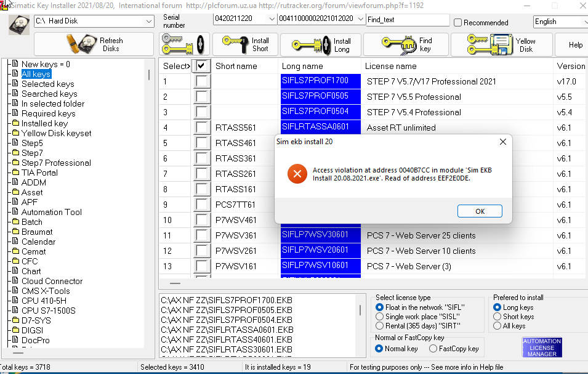The height and width of the screenshot is (374, 588).
Task: Check the box for row 2 SIFLS7PROF0505
Action: click(201, 97)
